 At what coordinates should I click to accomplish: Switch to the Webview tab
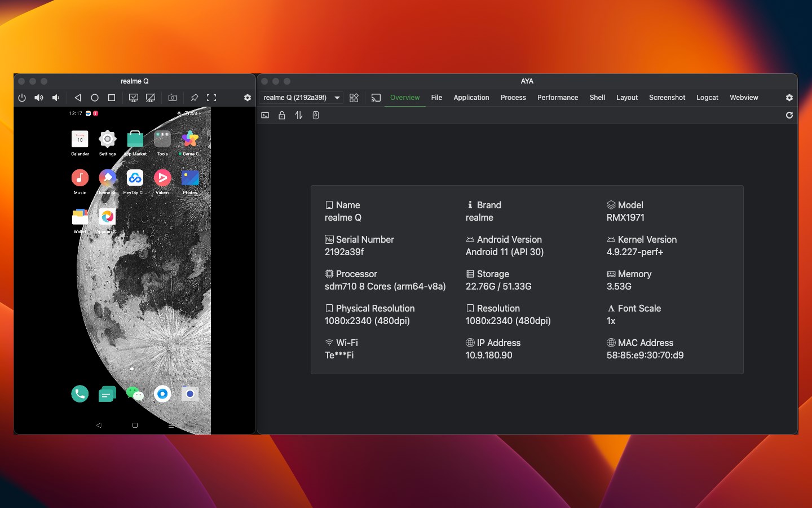744,98
